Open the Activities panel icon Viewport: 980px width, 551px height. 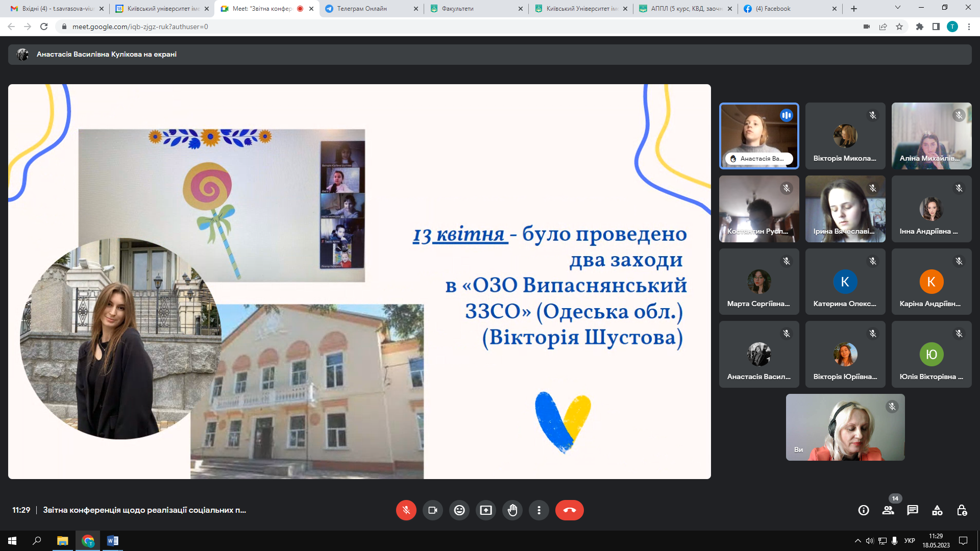[937, 510]
